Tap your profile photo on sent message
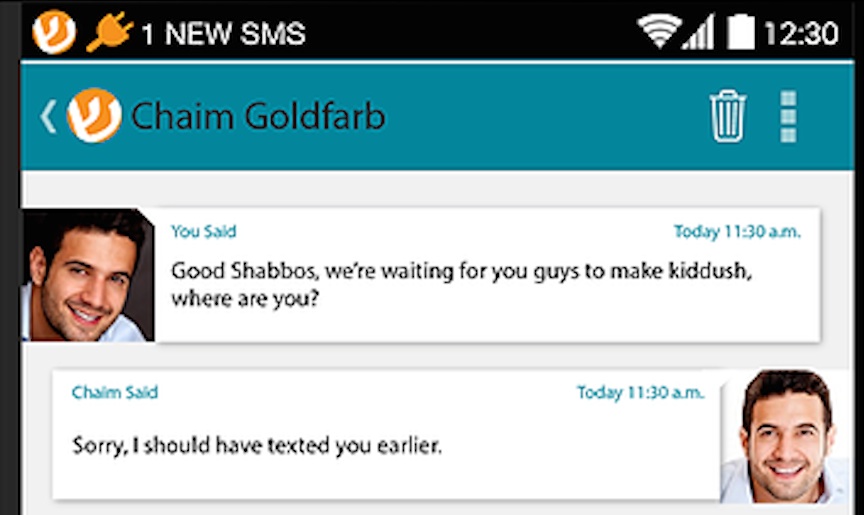864x515 pixels. (88, 275)
